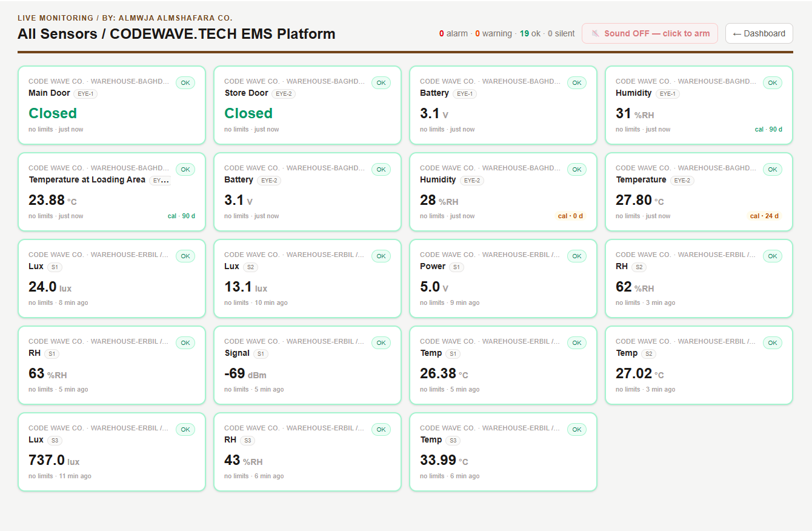The width and height of the screenshot is (812, 531).
Task: Click the OK badge on Battery EYE-1 card
Action: (576, 83)
